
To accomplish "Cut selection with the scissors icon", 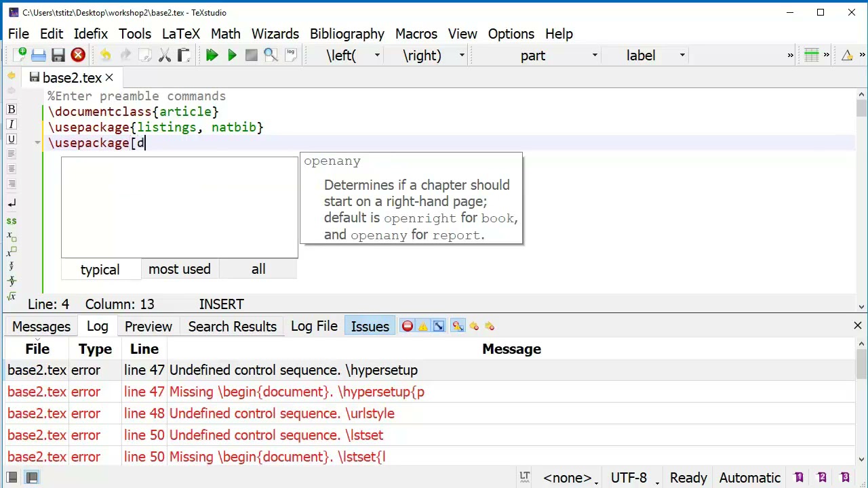I will (x=165, y=55).
